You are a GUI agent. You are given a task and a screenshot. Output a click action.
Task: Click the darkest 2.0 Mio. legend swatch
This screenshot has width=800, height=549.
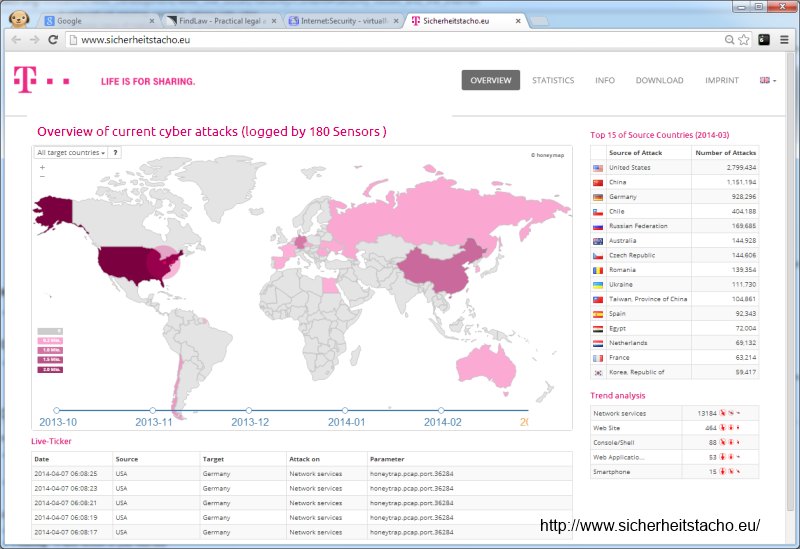[x=50, y=369]
